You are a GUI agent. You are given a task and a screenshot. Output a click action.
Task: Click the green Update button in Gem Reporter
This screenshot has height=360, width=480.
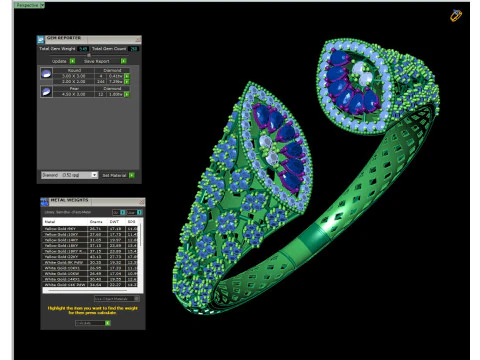pyautogui.click(x=72, y=61)
